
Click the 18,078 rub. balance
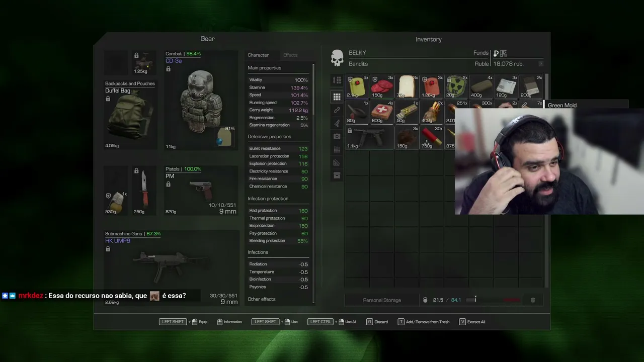(x=509, y=64)
